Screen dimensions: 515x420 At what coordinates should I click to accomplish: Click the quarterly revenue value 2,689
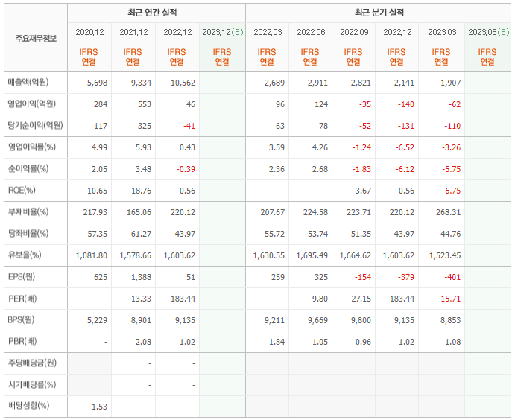click(274, 83)
